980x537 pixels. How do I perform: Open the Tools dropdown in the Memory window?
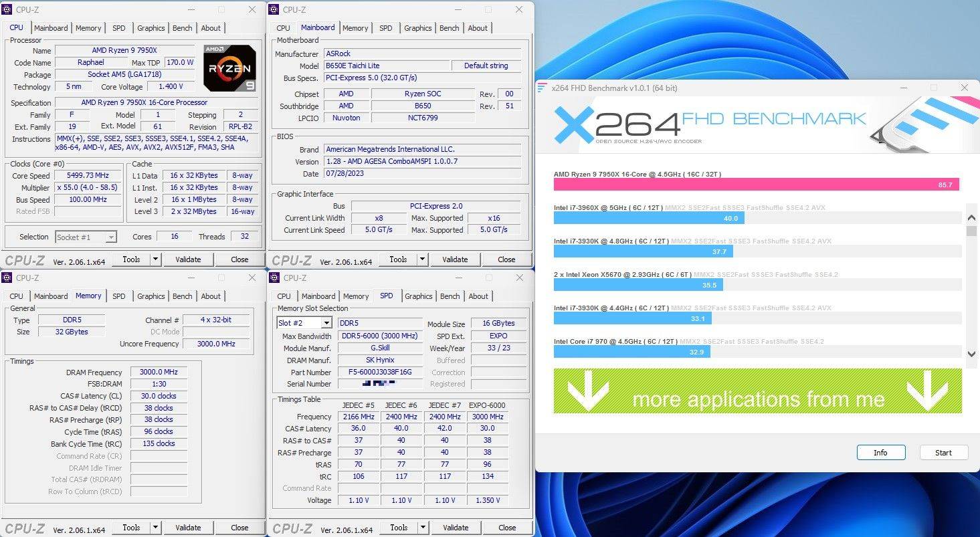136,527
